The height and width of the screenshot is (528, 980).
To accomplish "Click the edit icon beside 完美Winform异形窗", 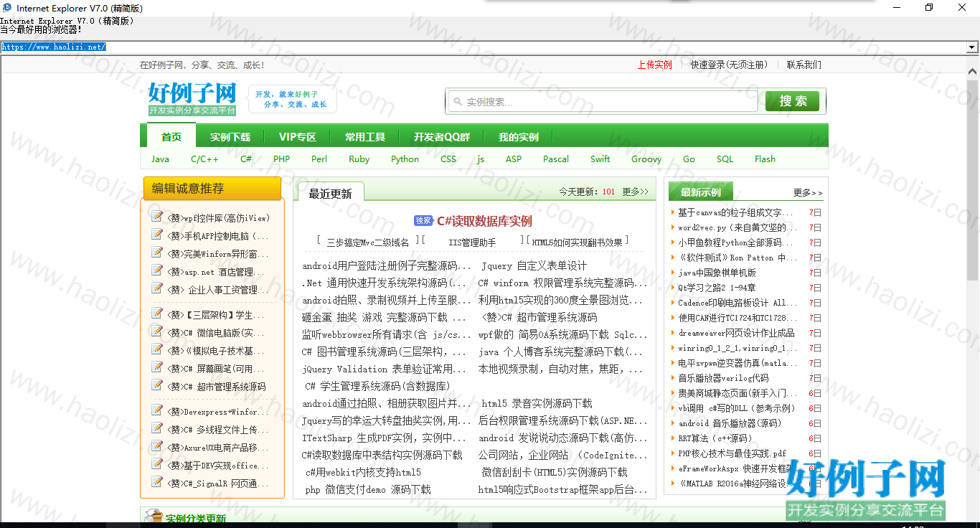I will (x=157, y=252).
